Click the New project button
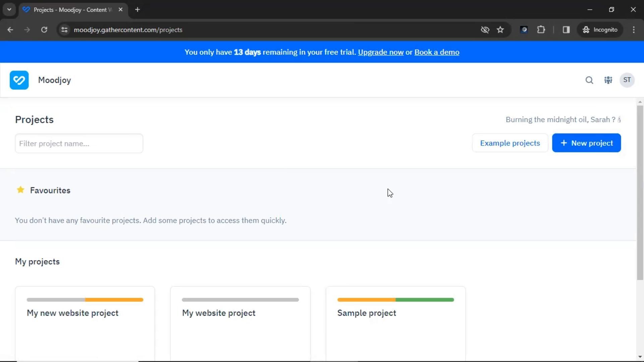The image size is (644, 362). pyautogui.click(x=586, y=143)
